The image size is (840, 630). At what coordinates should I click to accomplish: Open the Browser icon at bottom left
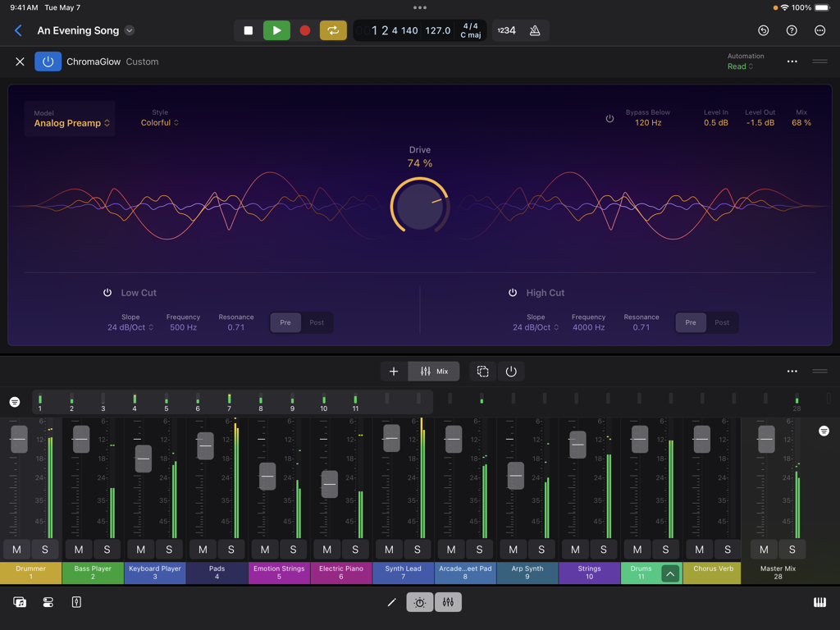(18, 601)
